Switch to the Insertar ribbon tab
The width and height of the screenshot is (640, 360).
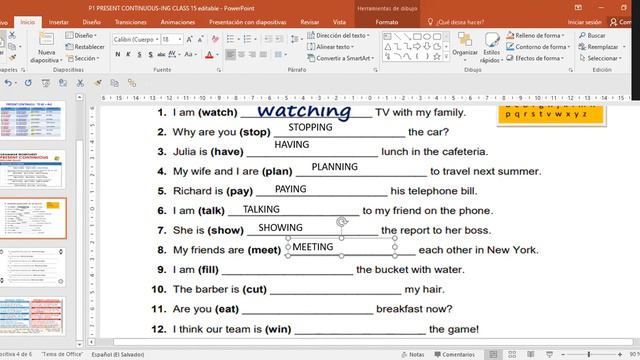[x=59, y=22]
